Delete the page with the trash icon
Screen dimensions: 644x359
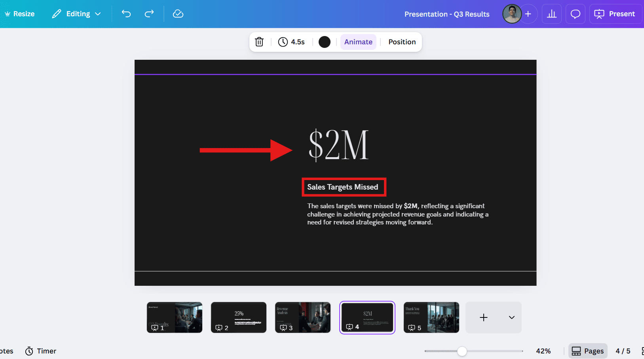point(259,42)
